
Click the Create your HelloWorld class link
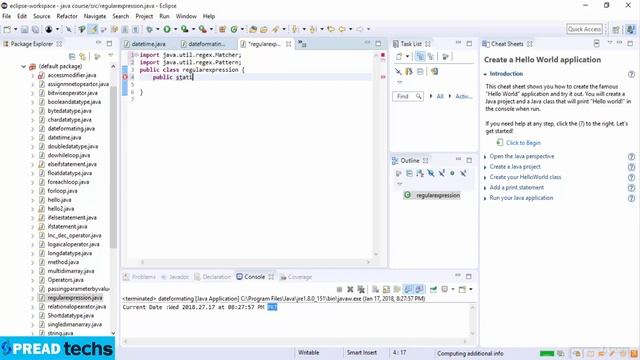coord(525,177)
